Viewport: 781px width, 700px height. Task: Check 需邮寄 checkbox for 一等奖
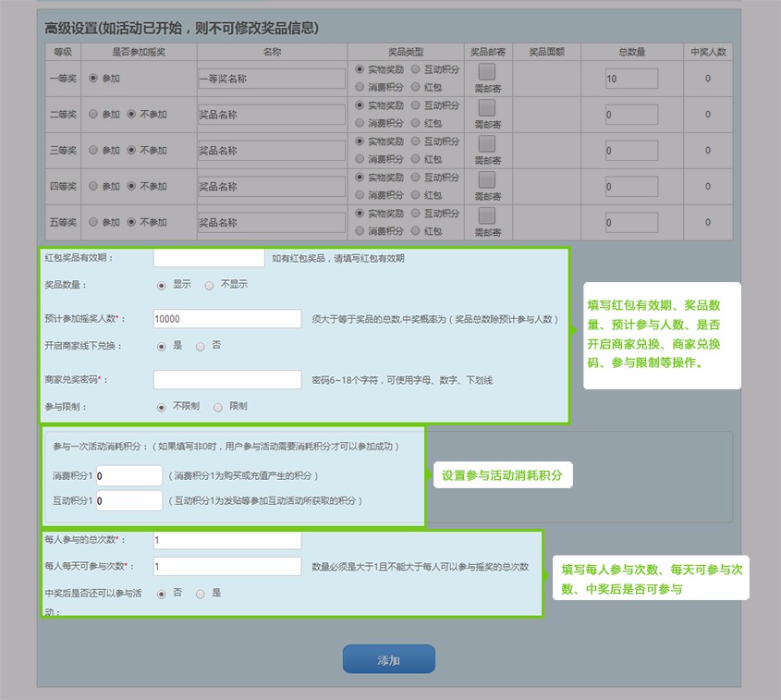coord(486,72)
